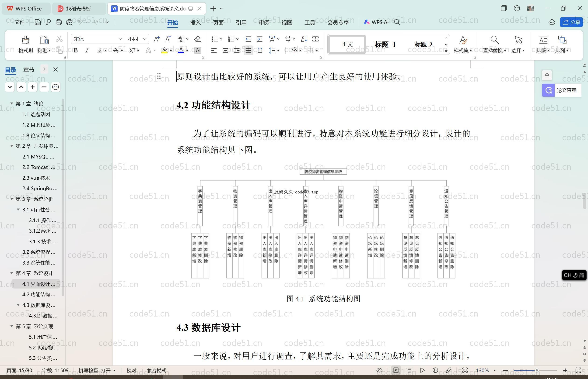Click the zoom slider handle

click(536, 370)
